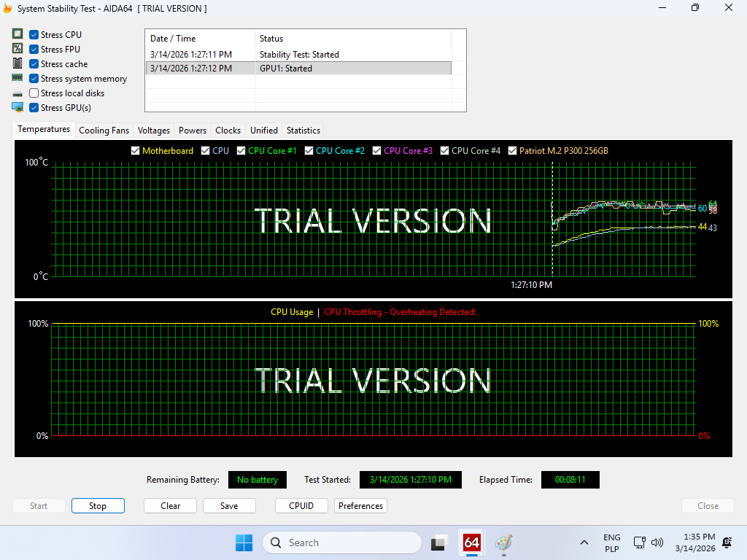Uncheck Stress cache option
747x560 pixels.
[34, 64]
